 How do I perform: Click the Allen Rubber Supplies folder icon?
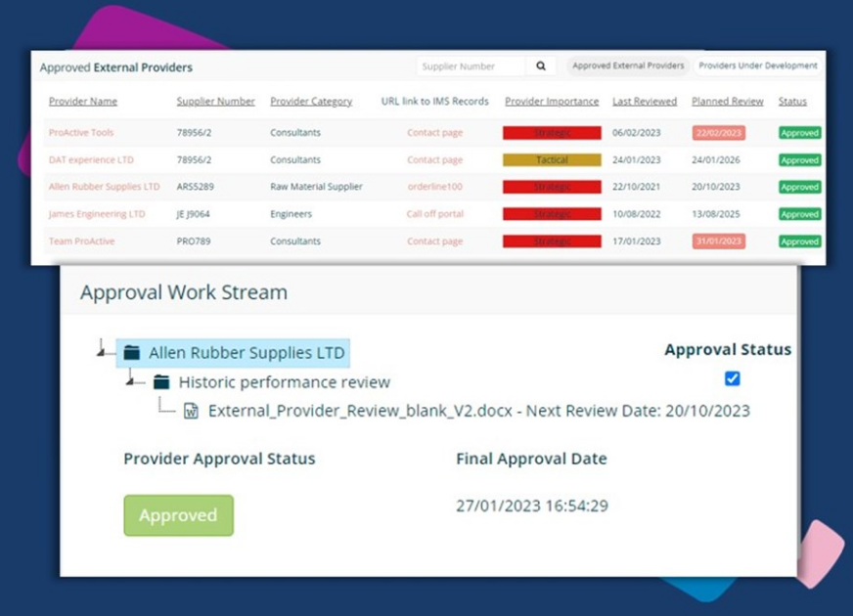(x=132, y=353)
